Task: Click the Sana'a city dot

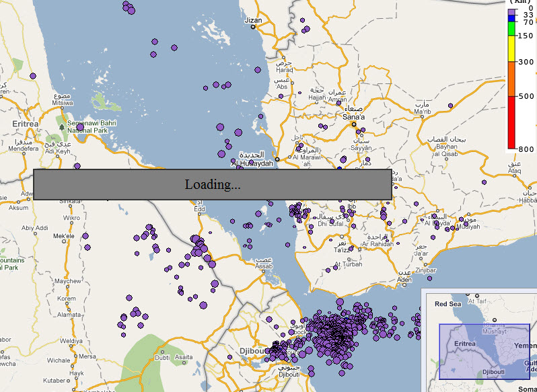Action: [354, 124]
